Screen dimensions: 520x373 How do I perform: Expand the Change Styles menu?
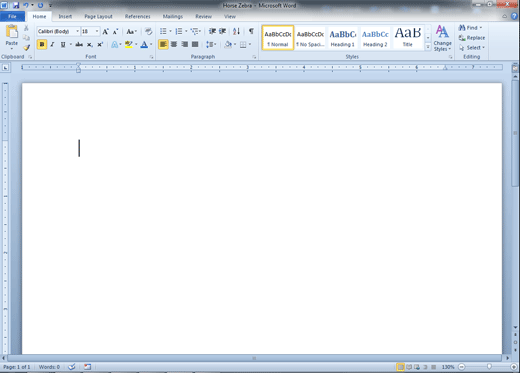pos(442,38)
